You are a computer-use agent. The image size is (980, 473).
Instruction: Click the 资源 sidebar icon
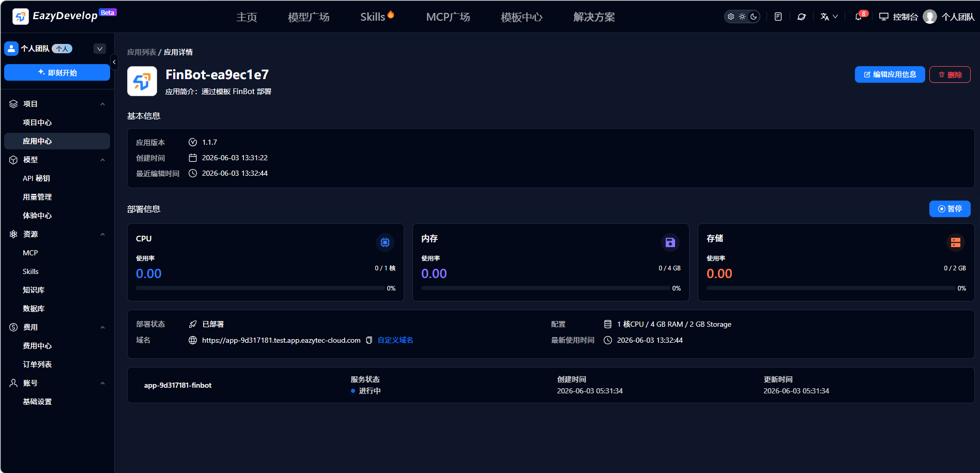tap(13, 234)
